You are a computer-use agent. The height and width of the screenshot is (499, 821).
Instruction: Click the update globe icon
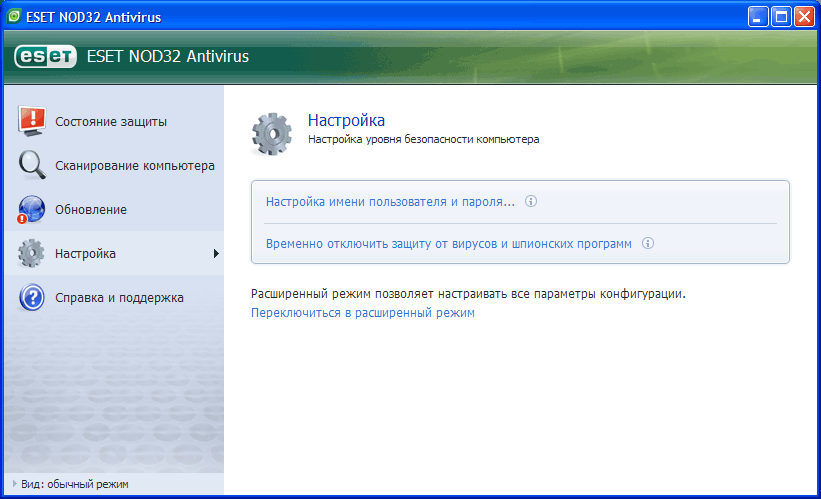click(31, 209)
